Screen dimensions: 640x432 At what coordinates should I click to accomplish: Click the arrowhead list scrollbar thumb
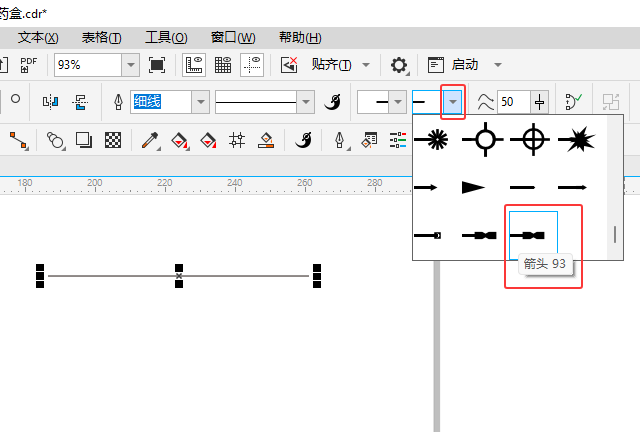click(615, 234)
